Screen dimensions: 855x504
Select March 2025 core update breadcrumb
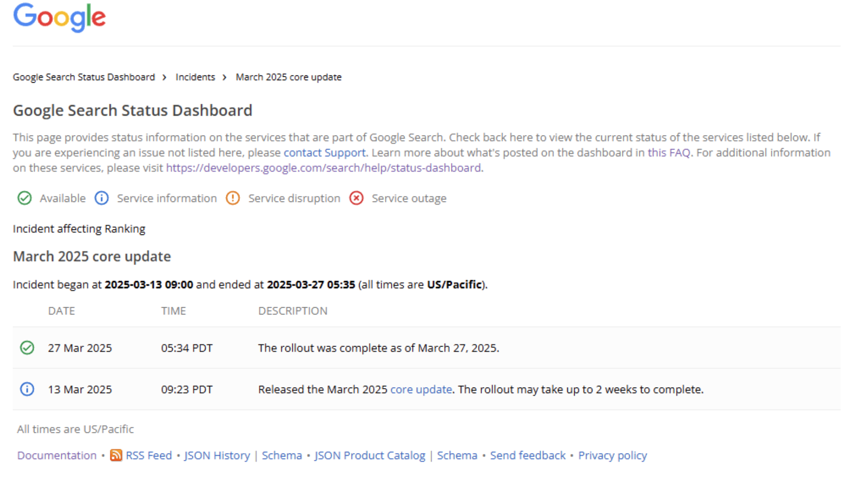[x=289, y=77]
